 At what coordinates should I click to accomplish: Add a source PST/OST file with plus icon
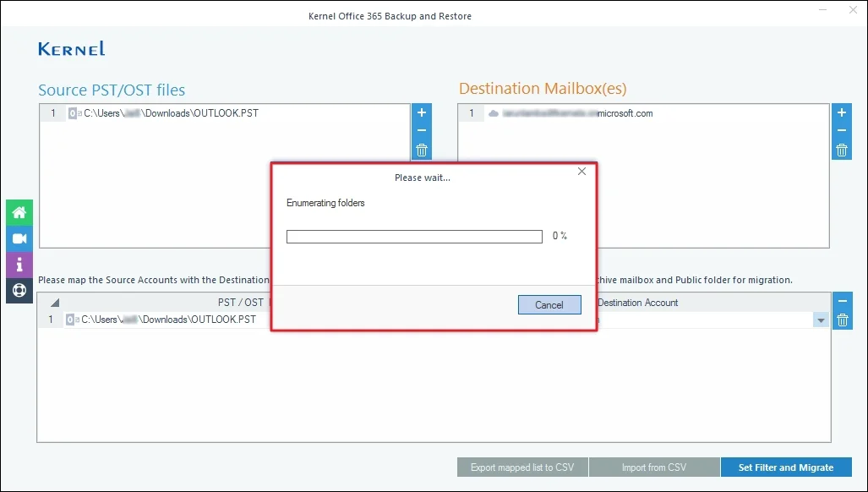421,113
